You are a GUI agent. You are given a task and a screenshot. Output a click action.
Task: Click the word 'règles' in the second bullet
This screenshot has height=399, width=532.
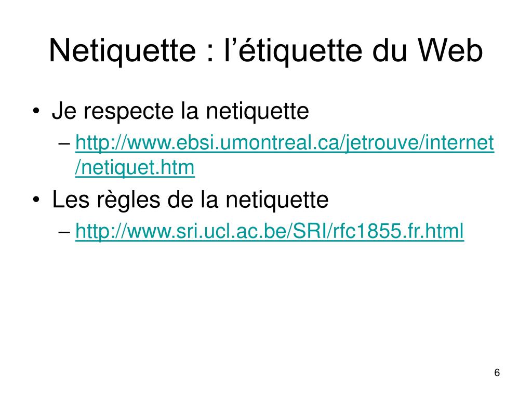129,201
